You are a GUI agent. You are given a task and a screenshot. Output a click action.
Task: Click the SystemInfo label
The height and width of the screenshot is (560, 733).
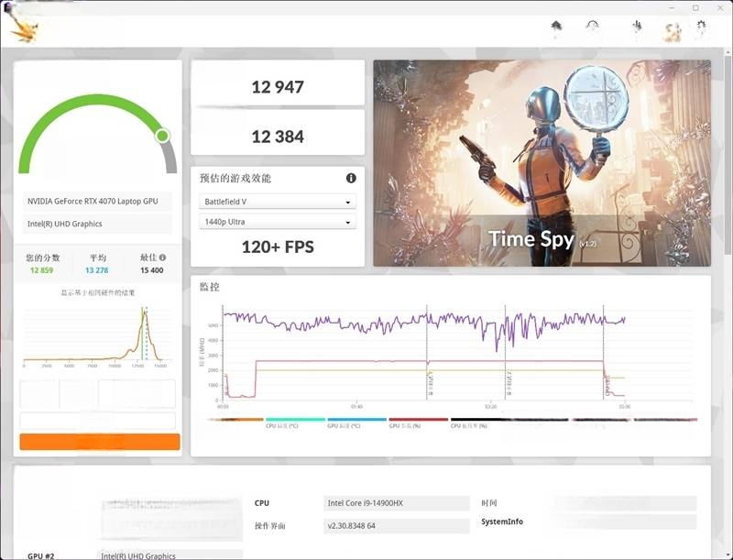502,522
